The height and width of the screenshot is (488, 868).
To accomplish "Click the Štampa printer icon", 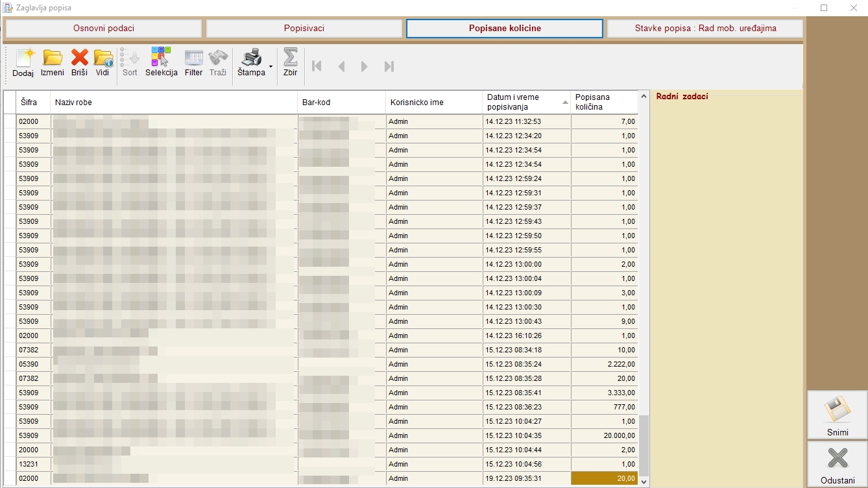I will [250, 63].
